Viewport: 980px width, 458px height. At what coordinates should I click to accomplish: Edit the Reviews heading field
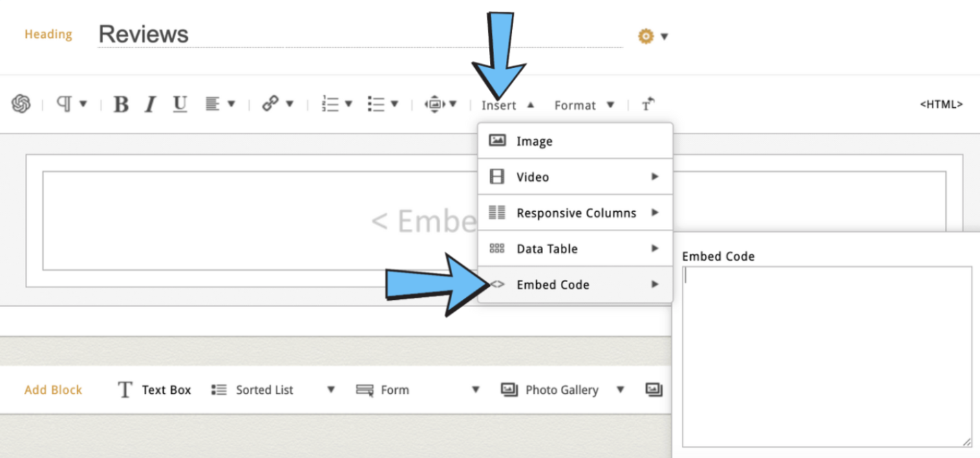(x=358, y=34)
